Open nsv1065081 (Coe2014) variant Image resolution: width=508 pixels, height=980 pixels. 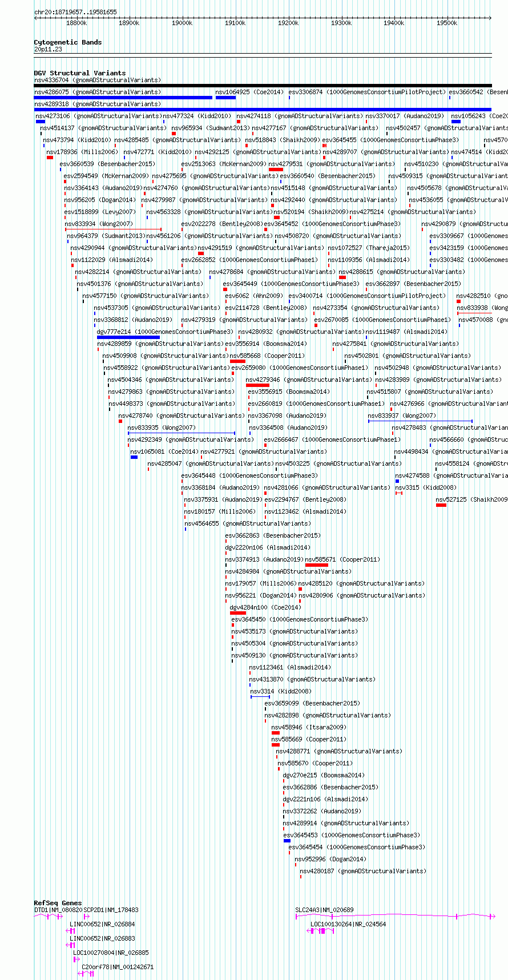pos(164,451)
